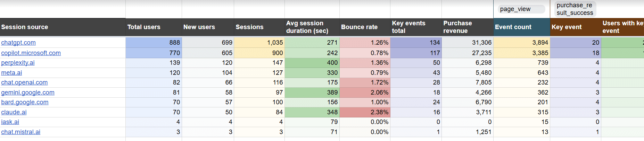
Task: Open the iask.ai source link
Action: tap(10, 122)
